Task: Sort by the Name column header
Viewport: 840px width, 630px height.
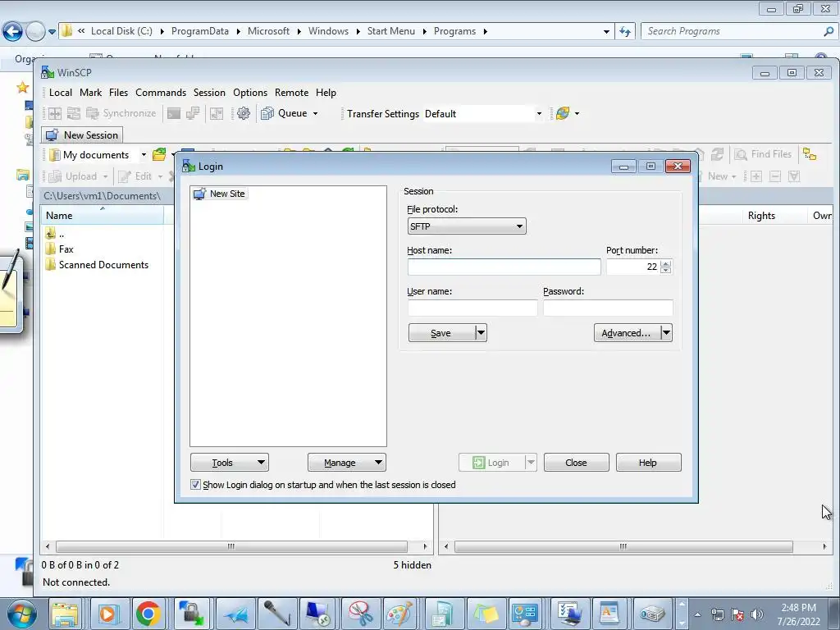Action: 103,216
